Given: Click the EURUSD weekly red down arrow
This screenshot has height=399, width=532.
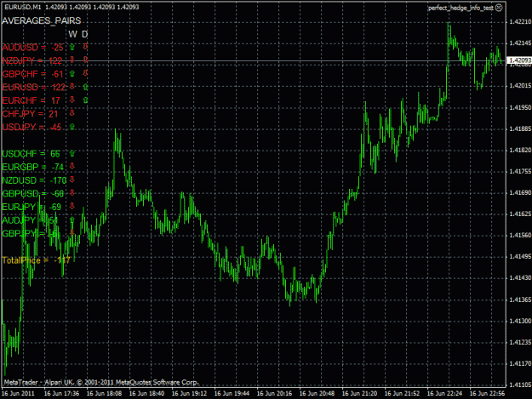Looking at the screenshot, I should tap(72, 87).
